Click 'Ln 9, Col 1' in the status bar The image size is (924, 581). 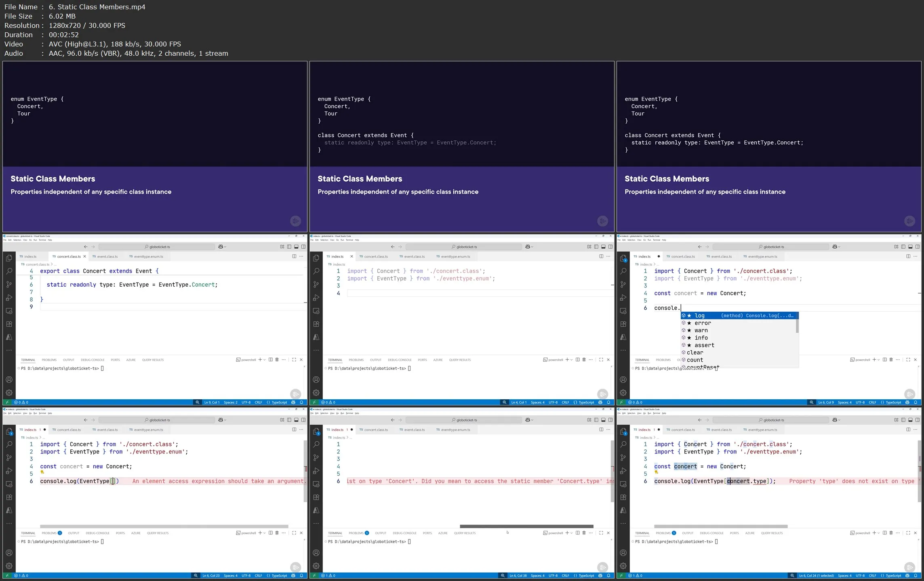(212, 402)
